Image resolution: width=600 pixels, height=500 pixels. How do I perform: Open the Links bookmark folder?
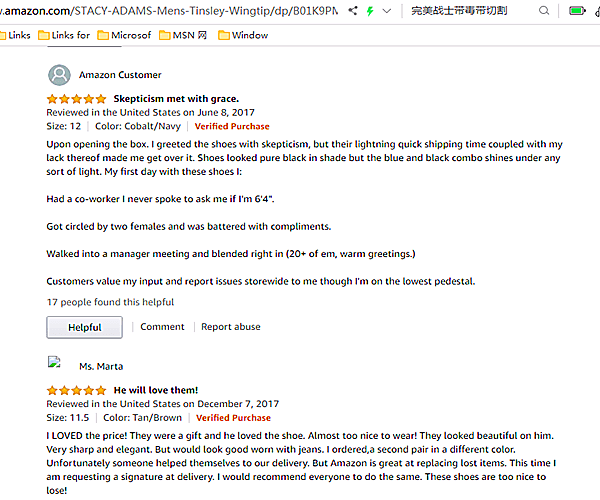tap(16, 35)
